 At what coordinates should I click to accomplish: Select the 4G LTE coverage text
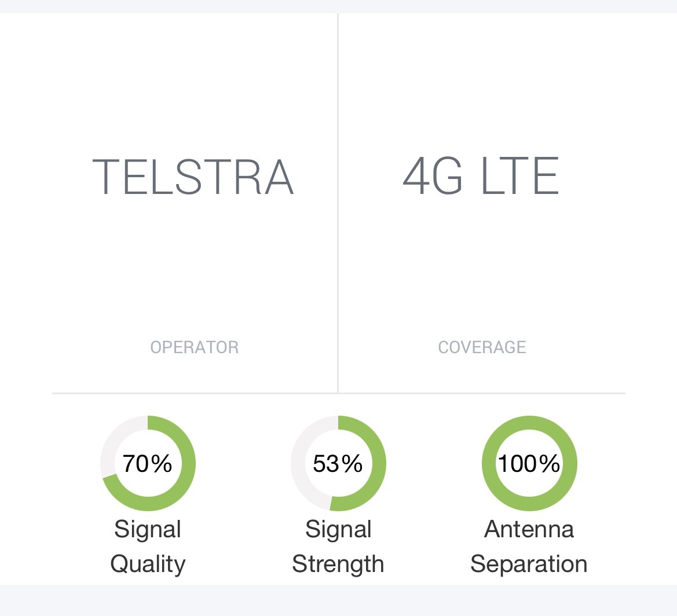pyautogui.click(x=481, y=176)
